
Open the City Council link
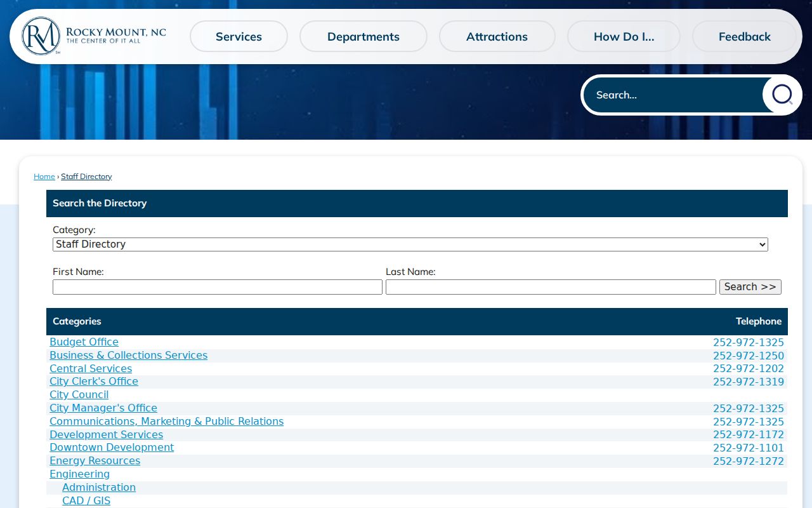[79, 395]
